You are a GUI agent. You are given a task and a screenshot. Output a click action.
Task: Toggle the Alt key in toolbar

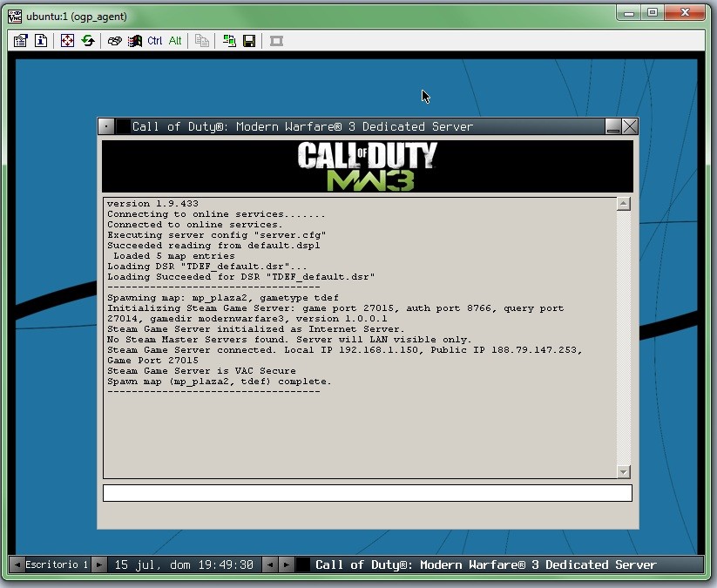(x=175, y=41)
